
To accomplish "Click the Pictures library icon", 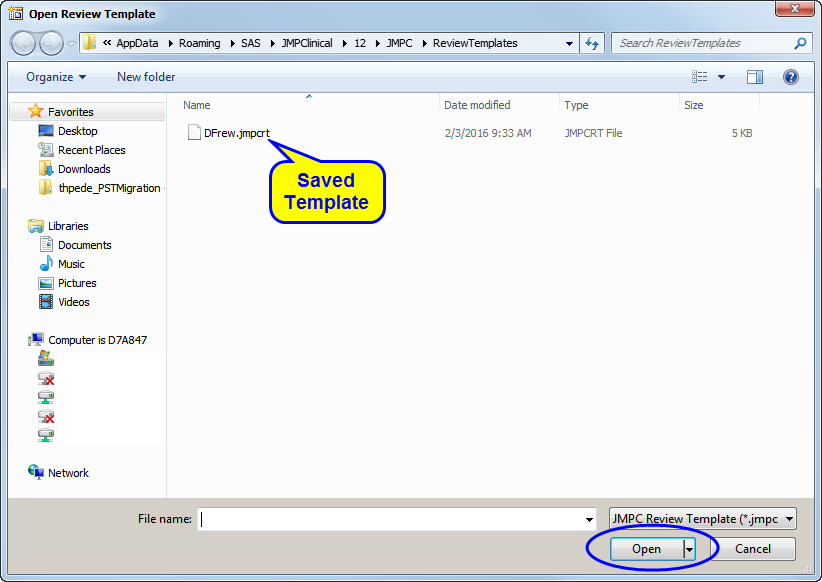I will (46, 283).
